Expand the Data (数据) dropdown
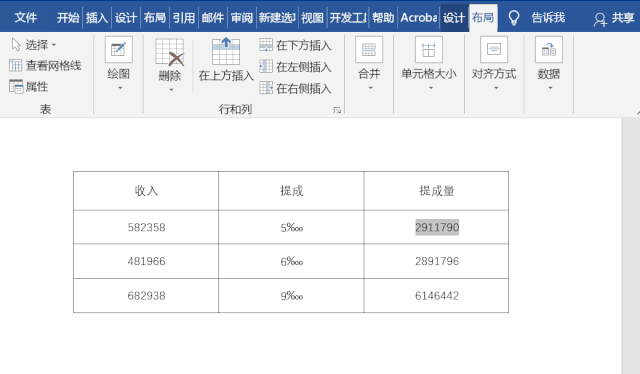The image size is (640, 374). click(549, 63)
